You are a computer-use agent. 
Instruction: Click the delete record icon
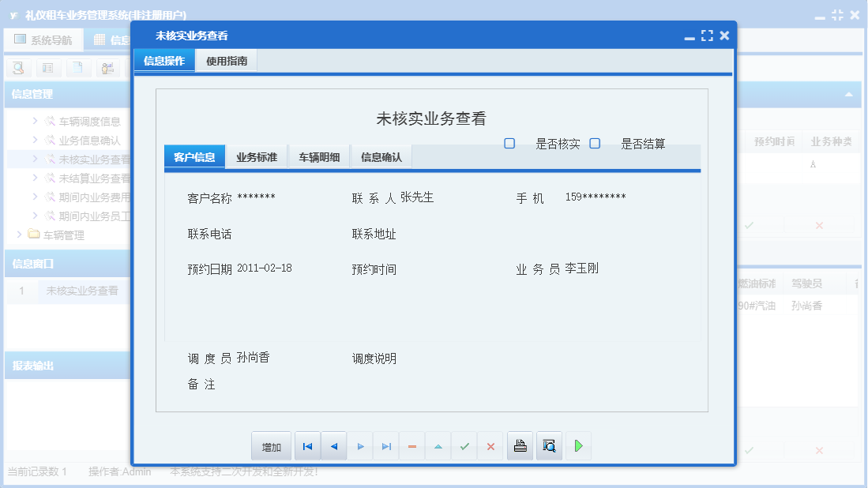[x=411, y=446]
